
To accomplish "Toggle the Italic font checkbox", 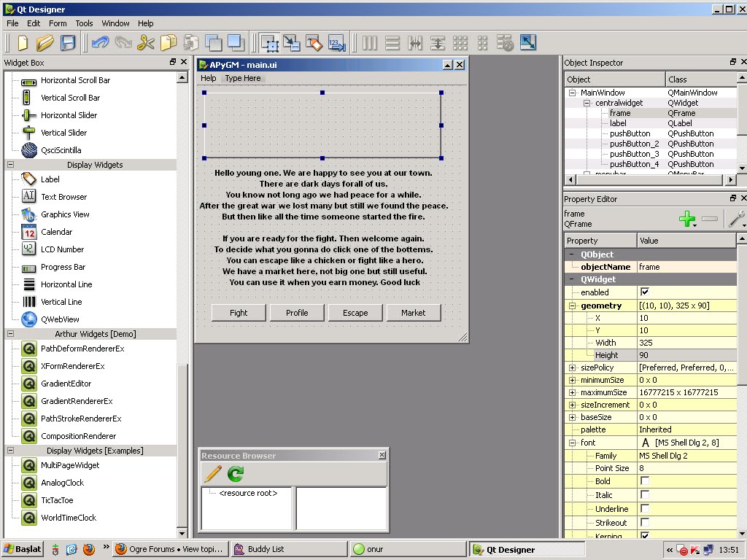I will (645, 495).
